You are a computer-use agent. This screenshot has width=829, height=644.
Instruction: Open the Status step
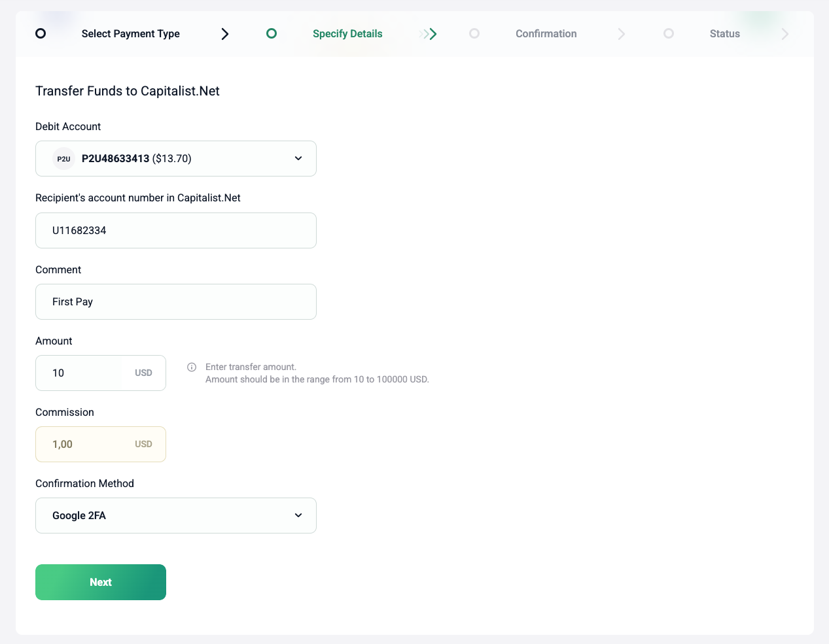point(725,34)
